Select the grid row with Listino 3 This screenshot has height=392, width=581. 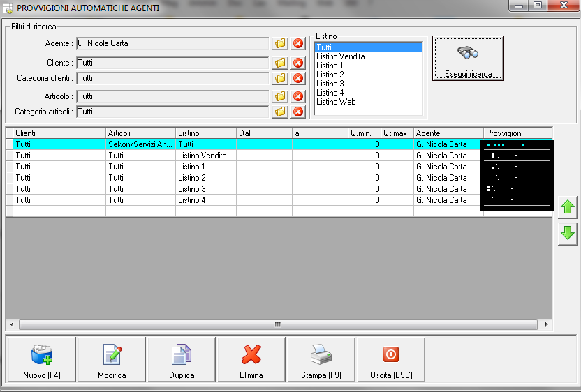(x=279, y=189)
